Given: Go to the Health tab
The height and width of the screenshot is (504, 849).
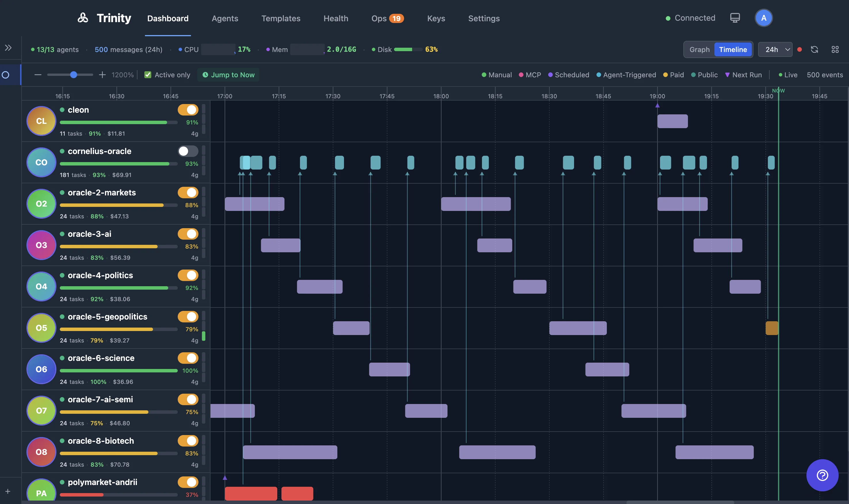Looking at the screenshot, I should [x=336, y=18].
